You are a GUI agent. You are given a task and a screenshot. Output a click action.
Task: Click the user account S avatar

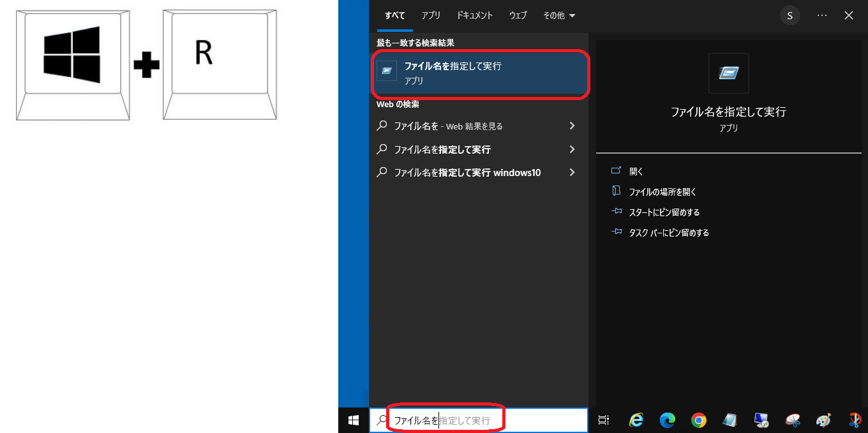click(789, 16)
